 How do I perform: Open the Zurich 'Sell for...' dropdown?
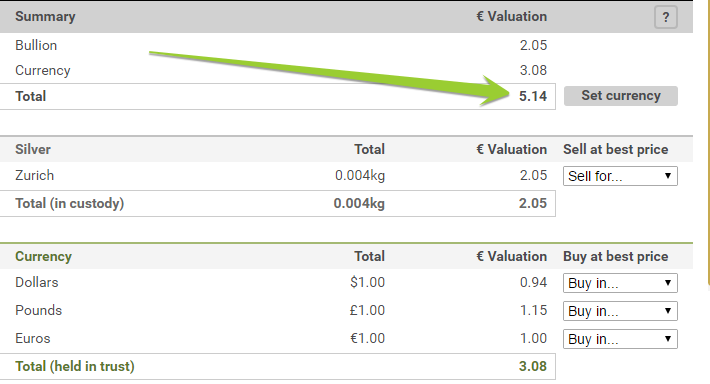pos(620,176)
